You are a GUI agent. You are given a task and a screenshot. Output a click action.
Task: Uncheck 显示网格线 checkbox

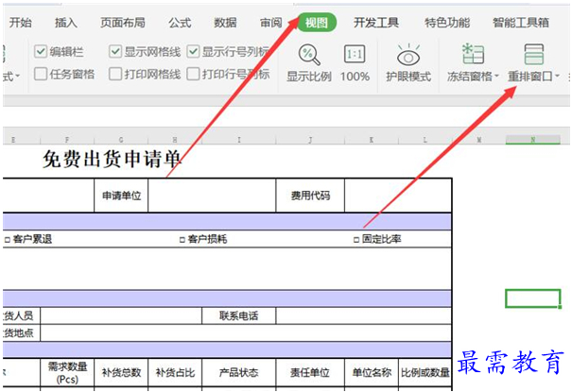click(115, 51)
